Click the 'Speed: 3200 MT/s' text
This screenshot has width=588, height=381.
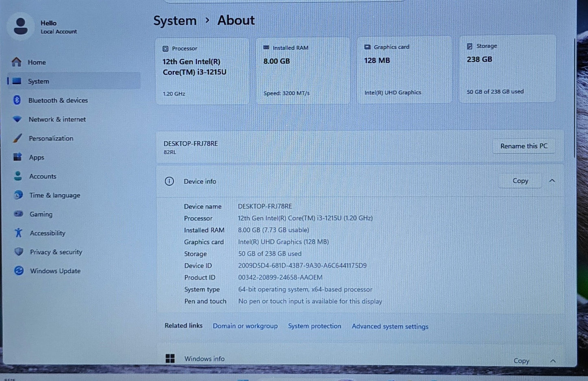(286, 93)
